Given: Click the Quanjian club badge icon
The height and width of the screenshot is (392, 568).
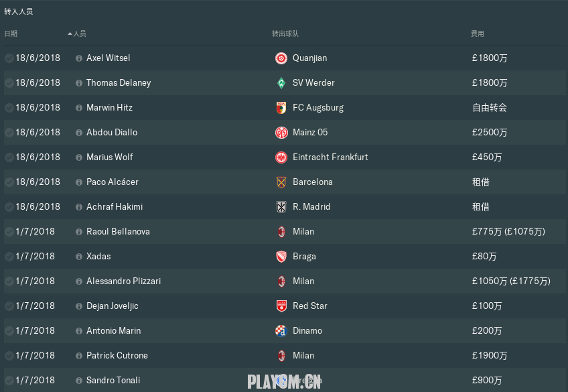Looking at the screenshot, I should click(281, 58).
